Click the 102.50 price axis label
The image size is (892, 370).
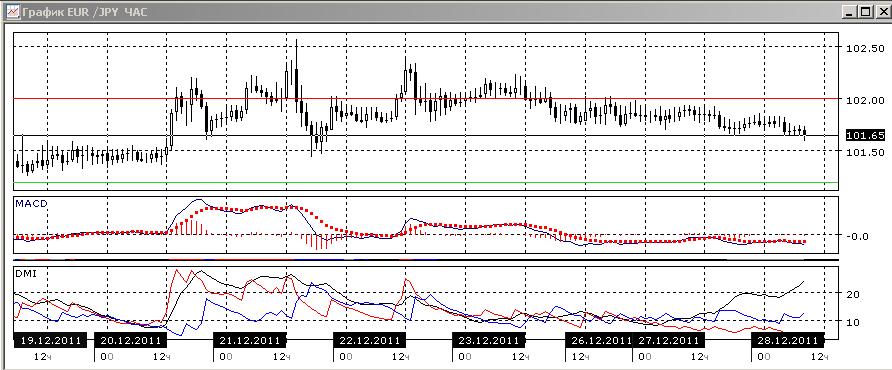tap(865, 48)
